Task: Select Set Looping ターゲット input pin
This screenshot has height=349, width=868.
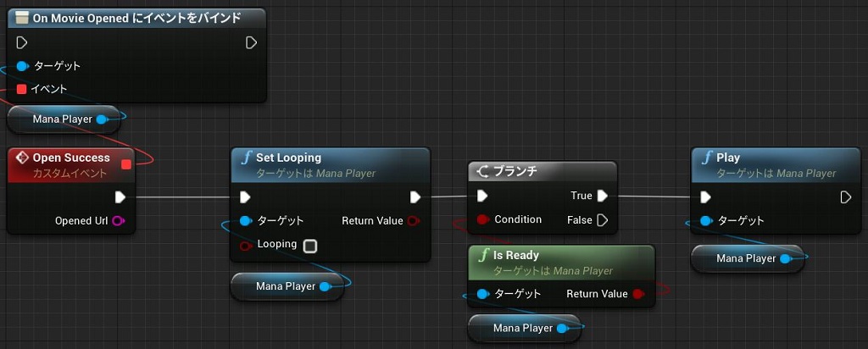Action: point(246,221)
